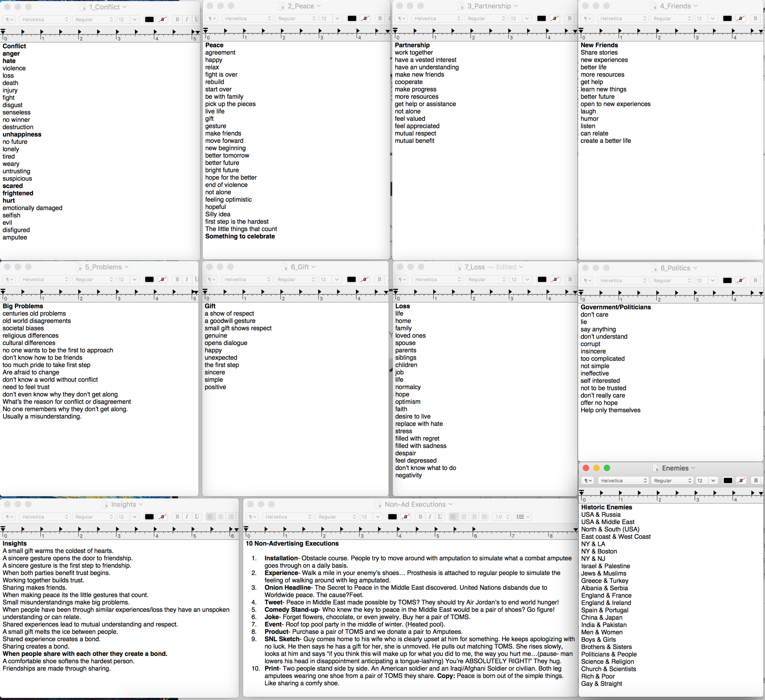
Task: Click green zoom button on Enemies window
Action: (607, 468)
